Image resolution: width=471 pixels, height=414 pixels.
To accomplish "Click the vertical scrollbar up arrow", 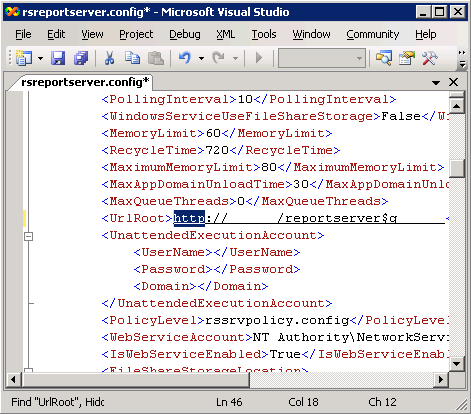I will pos(456,106).
